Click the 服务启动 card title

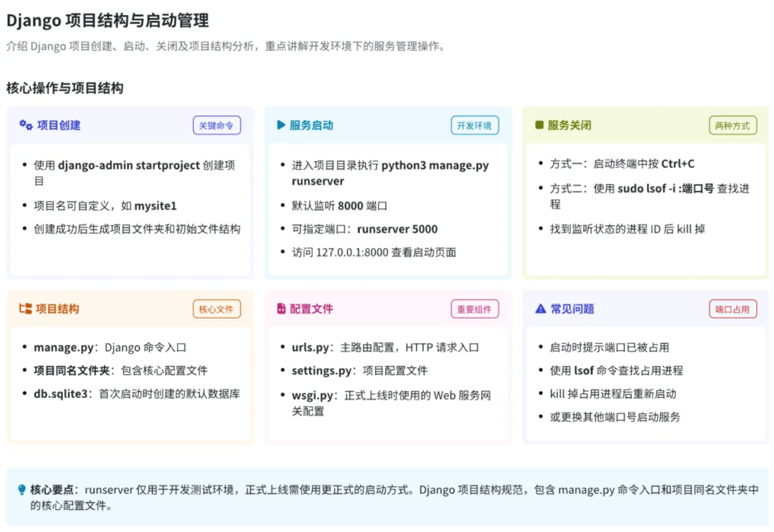(x=311, y=125)
